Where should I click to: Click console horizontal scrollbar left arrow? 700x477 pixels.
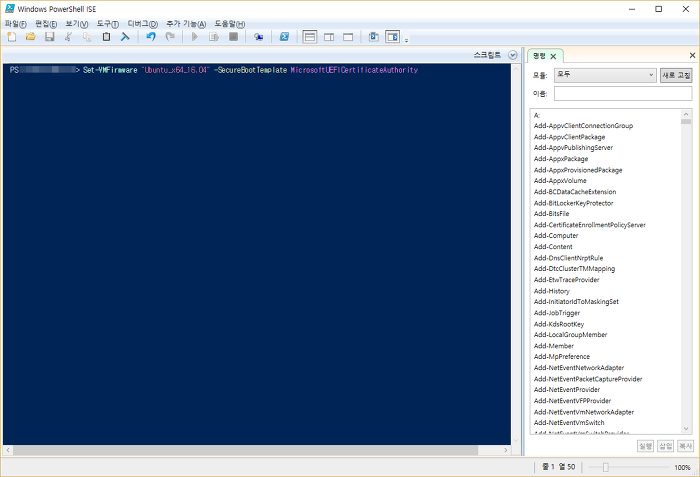click(8, 450)
